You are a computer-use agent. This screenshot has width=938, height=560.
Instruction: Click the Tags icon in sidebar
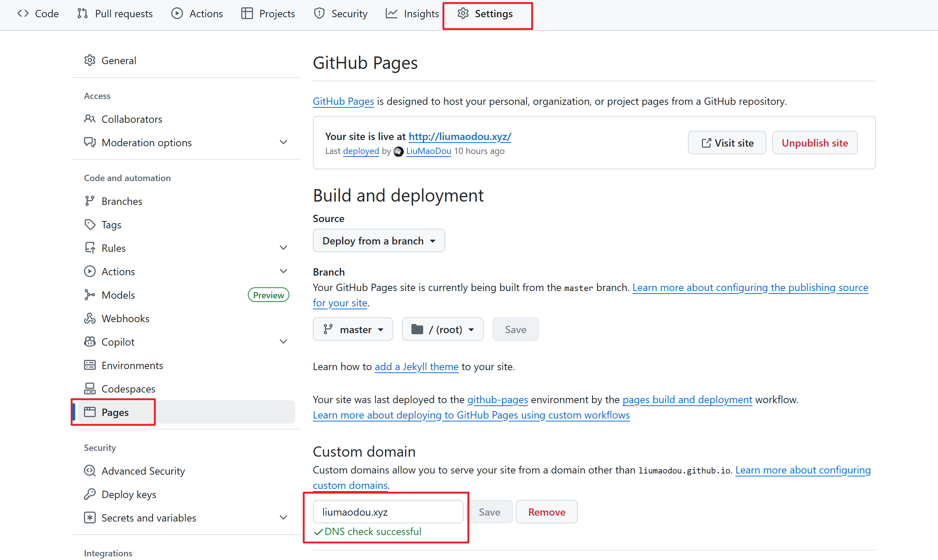pos(89,225)
